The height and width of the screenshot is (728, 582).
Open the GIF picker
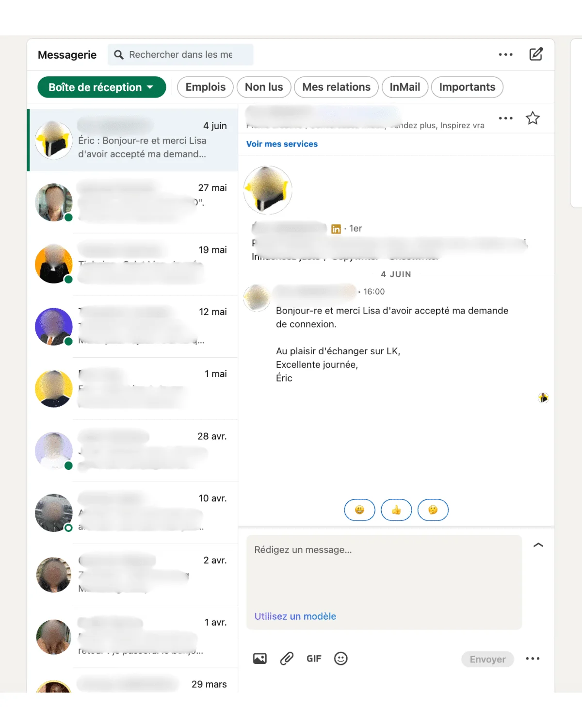click(x=314, y=659)
